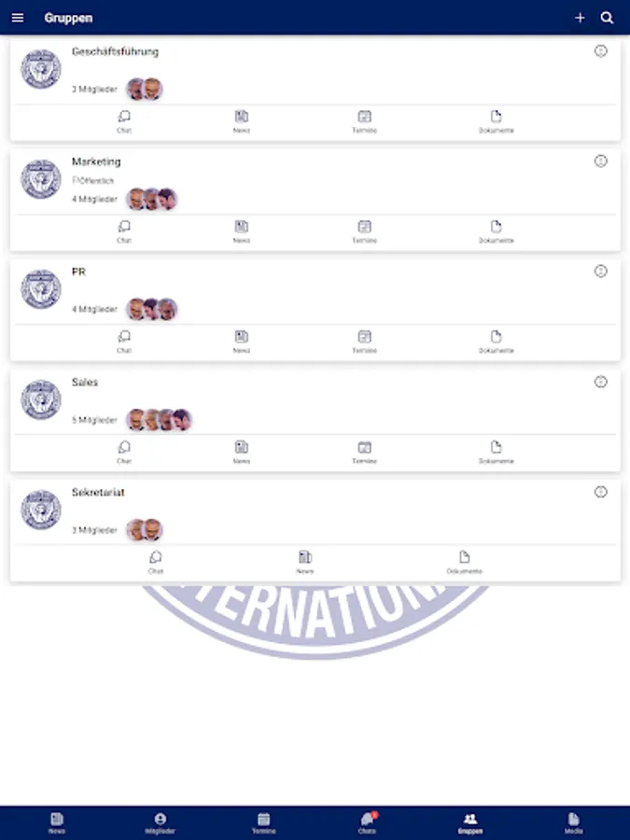
Task: Open Chat for the Sekretariat group
Action: [x=156, y=563]
